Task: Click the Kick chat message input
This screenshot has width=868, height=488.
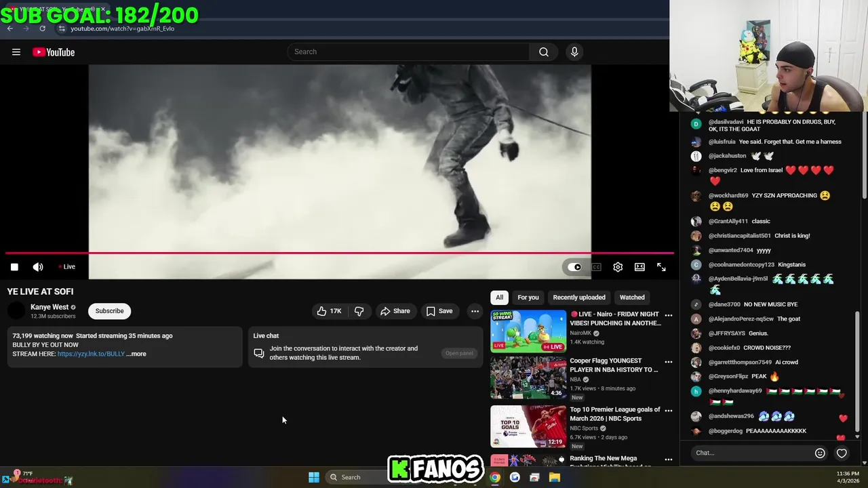Action: [x=751, y=453]
